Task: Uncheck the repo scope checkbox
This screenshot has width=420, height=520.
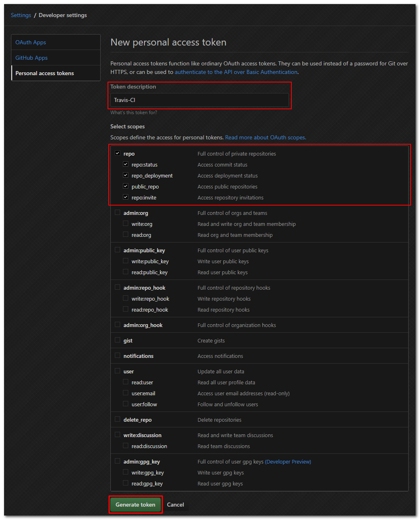Action: (x=118, y=153)
